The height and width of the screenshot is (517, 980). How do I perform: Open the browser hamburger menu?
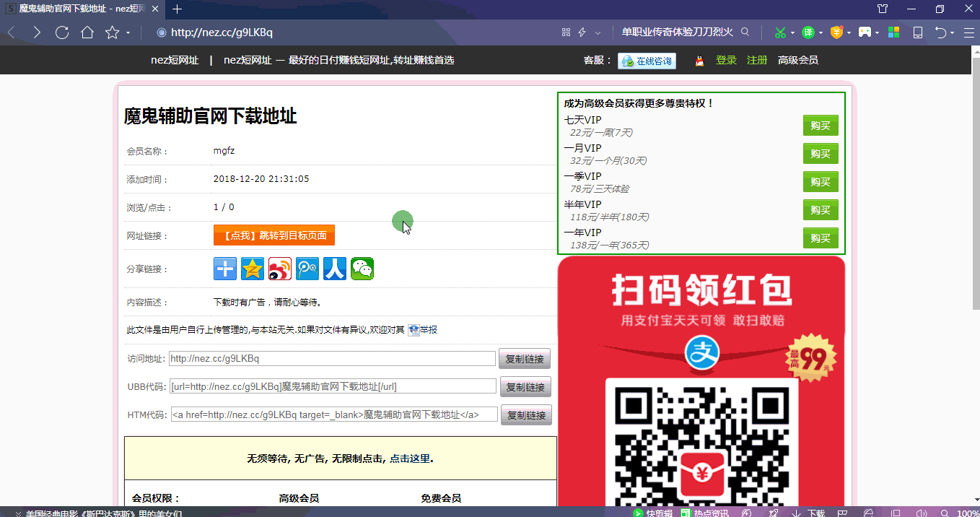[x=968, y=32]
